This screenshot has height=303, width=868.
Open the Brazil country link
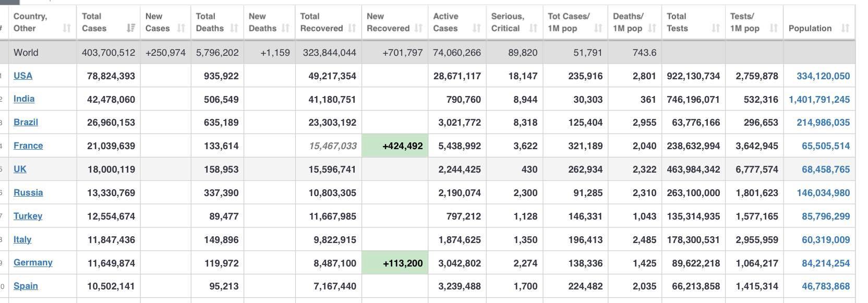click(x=26, y=122)
